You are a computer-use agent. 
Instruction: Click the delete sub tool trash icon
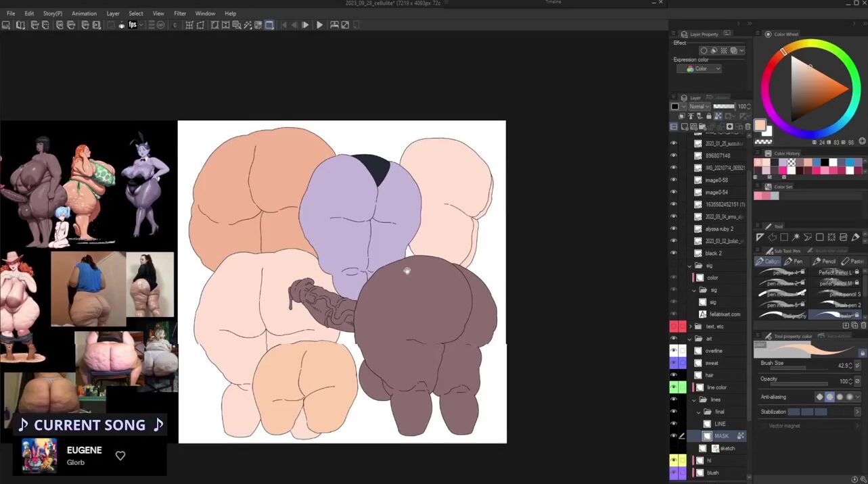click(x=863, y=325)
